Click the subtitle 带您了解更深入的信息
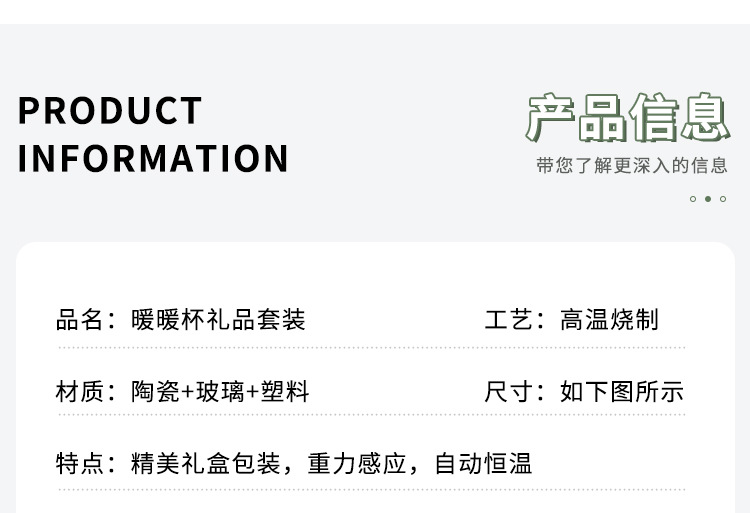The image size is (750, 513). [632, 166]
